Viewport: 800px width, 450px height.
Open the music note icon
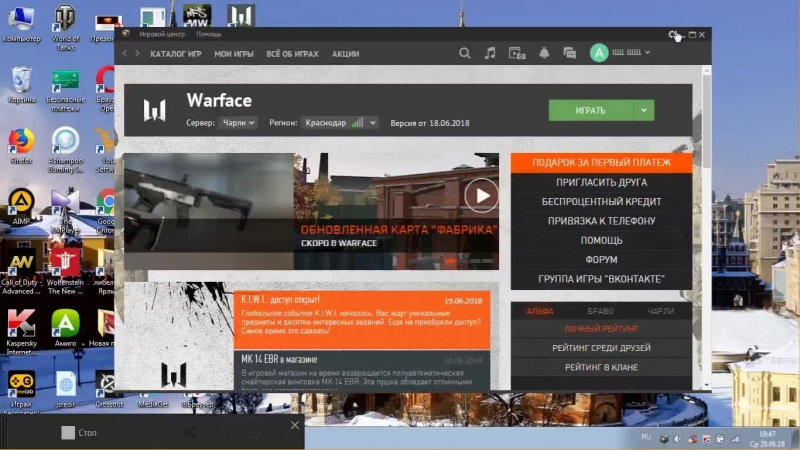(x=490, y=53)
